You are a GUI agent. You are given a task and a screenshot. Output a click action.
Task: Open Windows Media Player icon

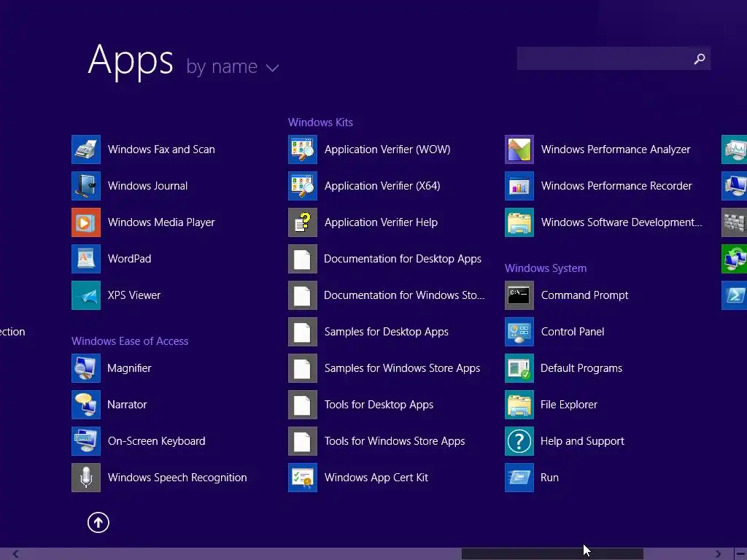pyautogui.click(x=86, y=222)
